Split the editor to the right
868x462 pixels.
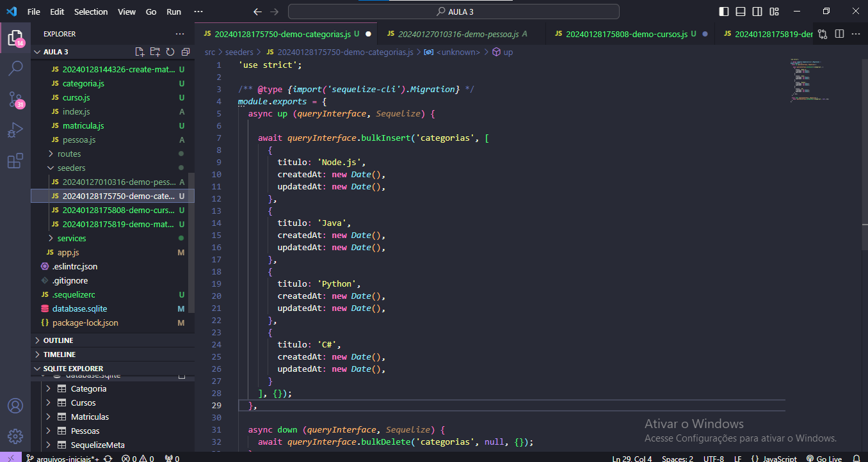pyautogui.click(x=839, y=34)
